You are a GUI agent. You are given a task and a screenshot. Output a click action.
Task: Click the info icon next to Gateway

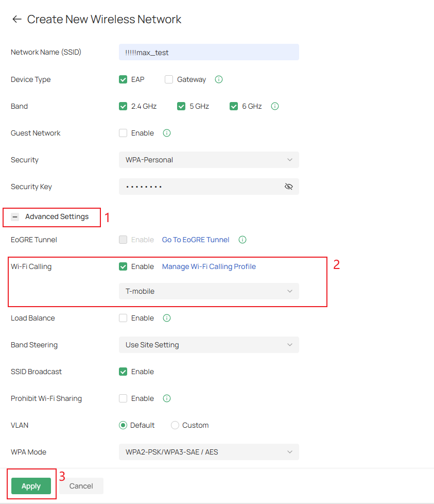point(218,79)
